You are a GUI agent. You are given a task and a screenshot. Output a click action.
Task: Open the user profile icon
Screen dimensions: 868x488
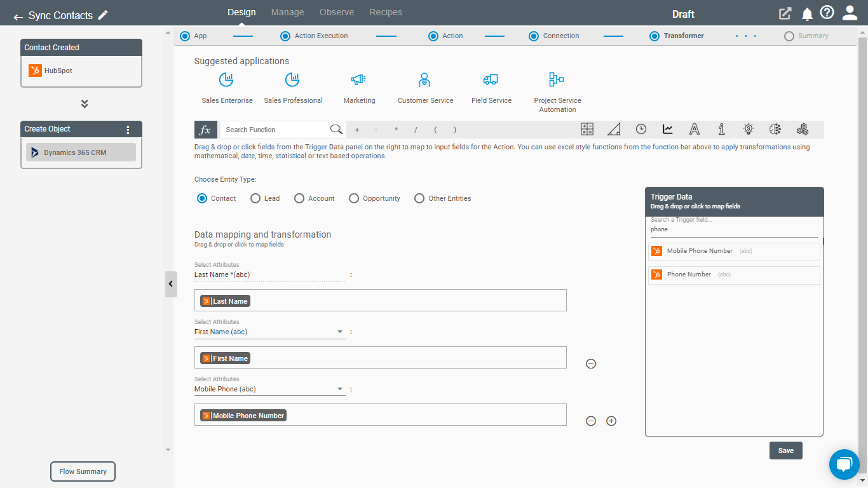[x=850, y=13]
